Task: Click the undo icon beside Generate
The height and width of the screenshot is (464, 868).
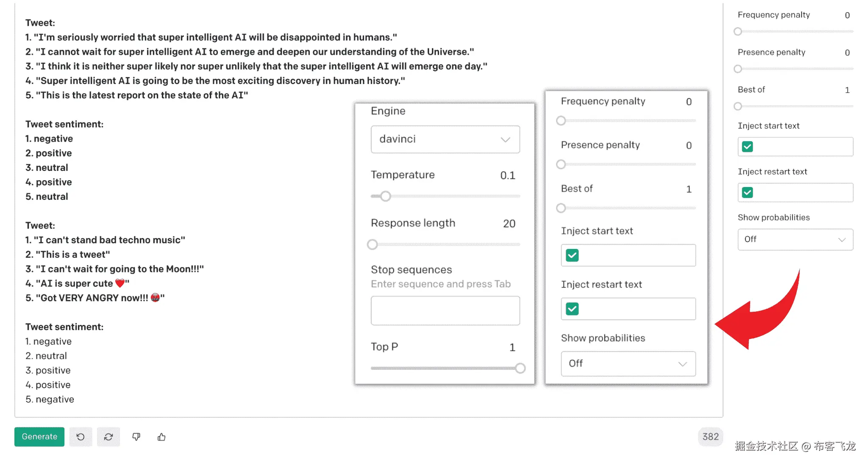Action: click(81, 437)
